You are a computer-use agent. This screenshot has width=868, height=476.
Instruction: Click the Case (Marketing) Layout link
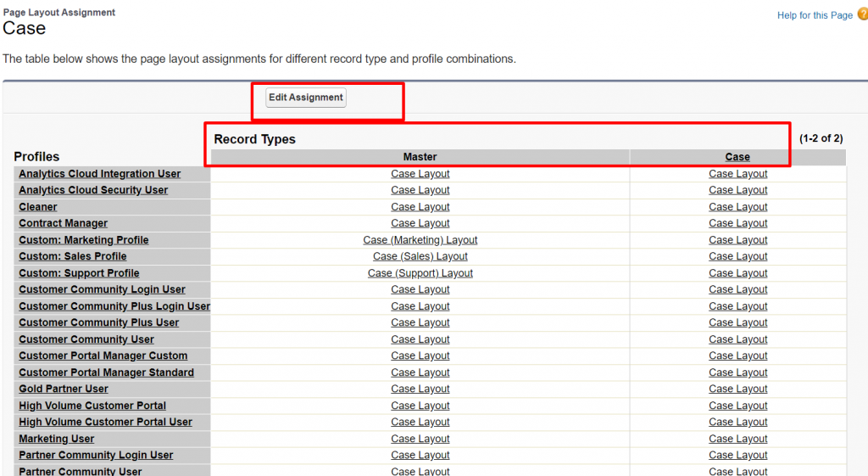420,240
